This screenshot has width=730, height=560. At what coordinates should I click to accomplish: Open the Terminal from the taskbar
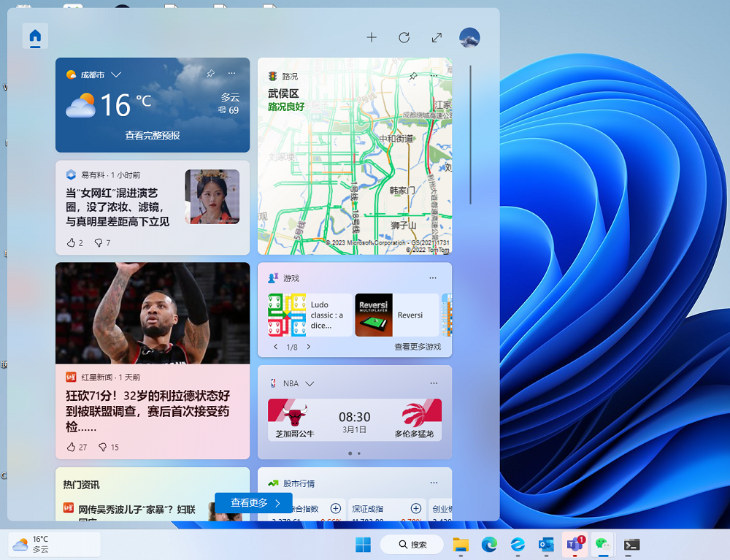click(x=631, y=544)
